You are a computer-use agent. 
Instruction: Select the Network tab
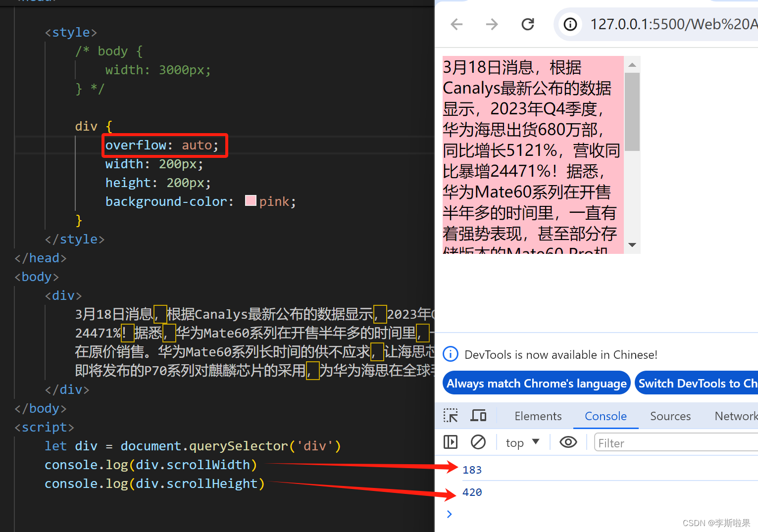735,416
